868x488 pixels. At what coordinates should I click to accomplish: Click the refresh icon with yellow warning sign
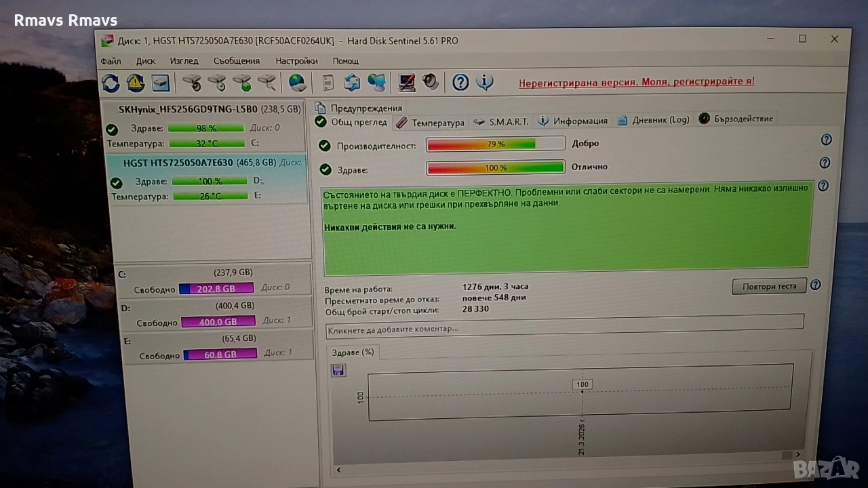coord(136,83)
